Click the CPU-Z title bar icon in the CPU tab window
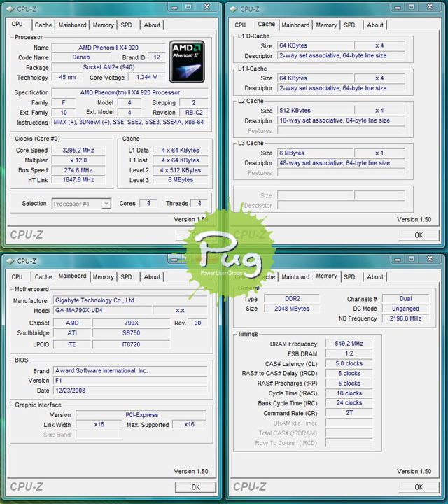448x504 pixels. coord(10,9)
